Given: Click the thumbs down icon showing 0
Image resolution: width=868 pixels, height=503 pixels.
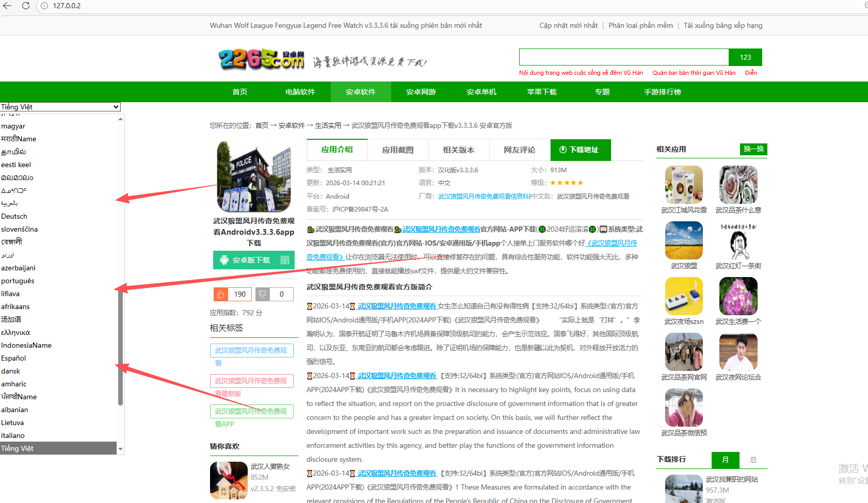Looking at the screenshot, I should pyautogui.click(x=262, y=294).
